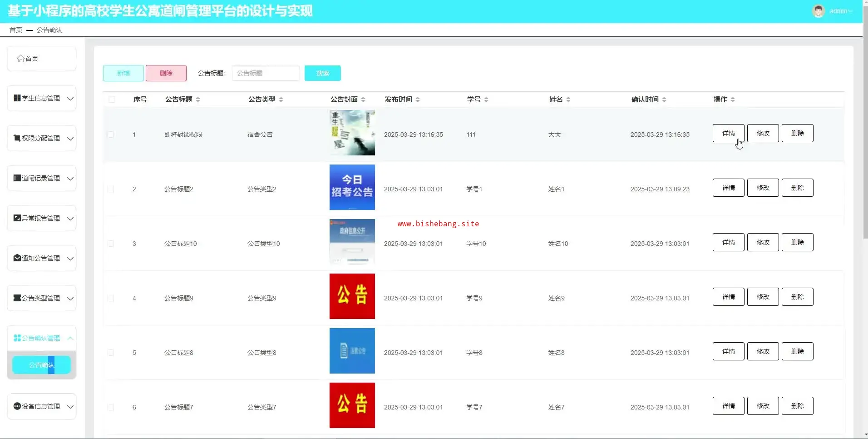Click the home icon in sidebar
868x439 pixels.
point(20,59)
